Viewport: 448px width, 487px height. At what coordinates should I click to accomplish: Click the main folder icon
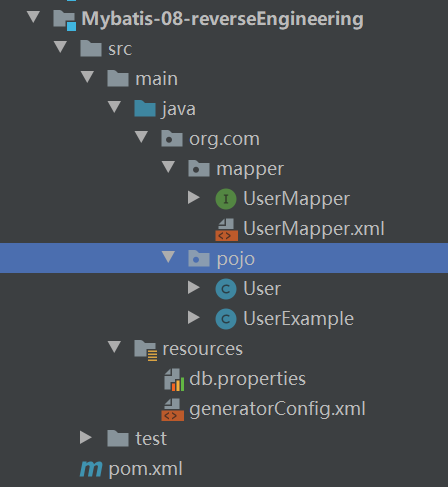coord(118,78)
